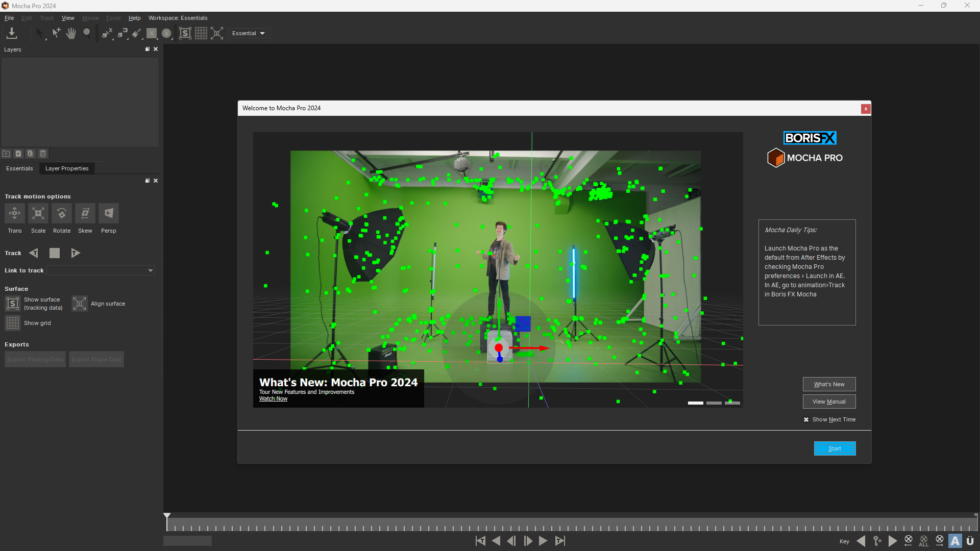
Task: Open the Essential workspace dropdown
Action: [x=248, y=33]
